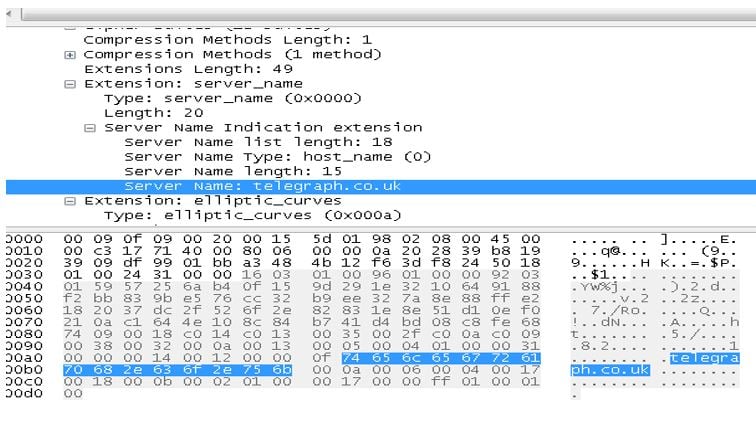756x433 pixels.
Task: Collapse the Extension: server_name node
Action: click(x=70, y=84)
